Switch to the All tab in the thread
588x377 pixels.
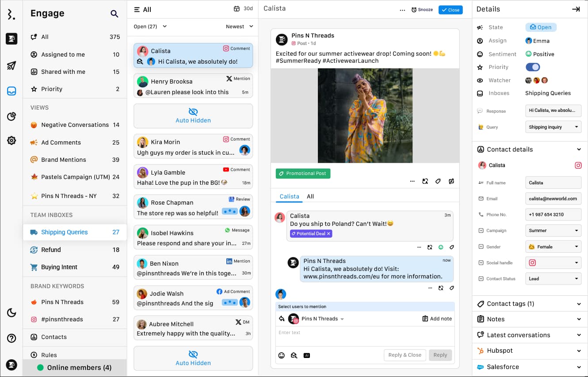click(x=310, y=196)
